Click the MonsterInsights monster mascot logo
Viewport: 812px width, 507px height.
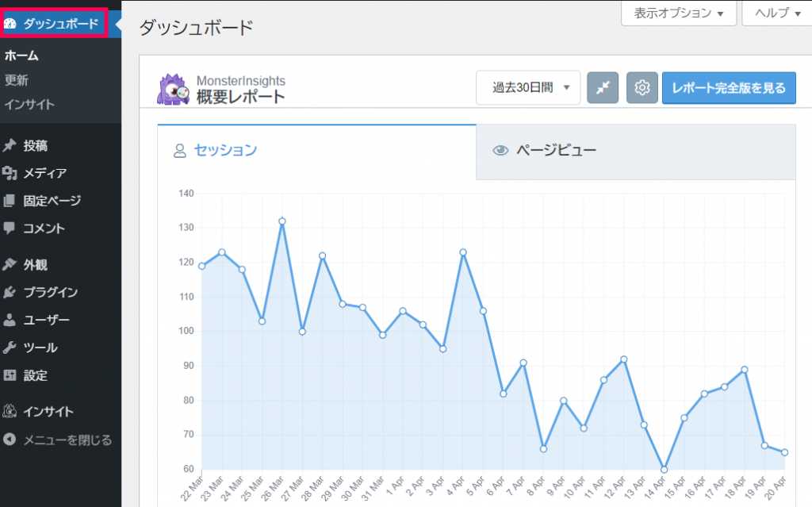[173, 89]
